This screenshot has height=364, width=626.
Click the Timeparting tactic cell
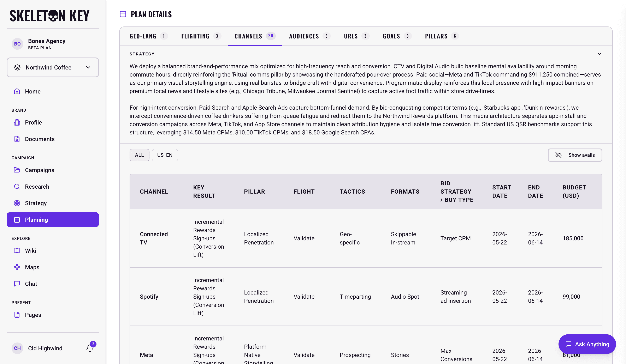[x=355, y=297]
